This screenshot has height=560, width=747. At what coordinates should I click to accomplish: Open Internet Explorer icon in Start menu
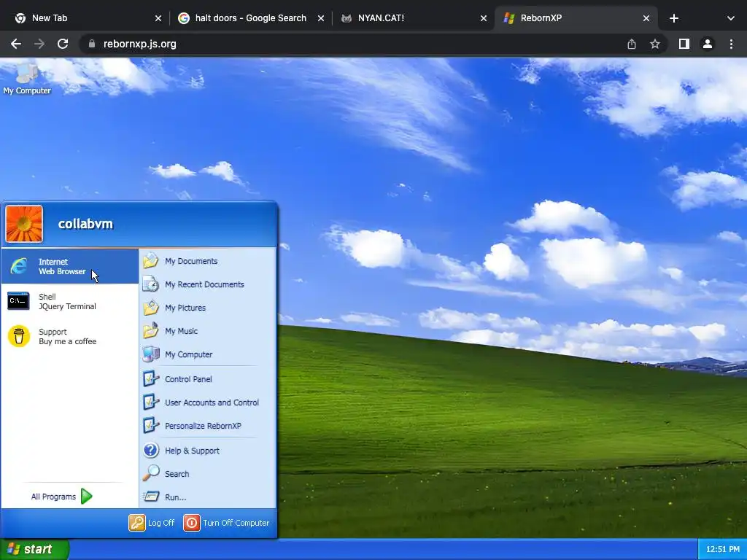coord(19,266)
